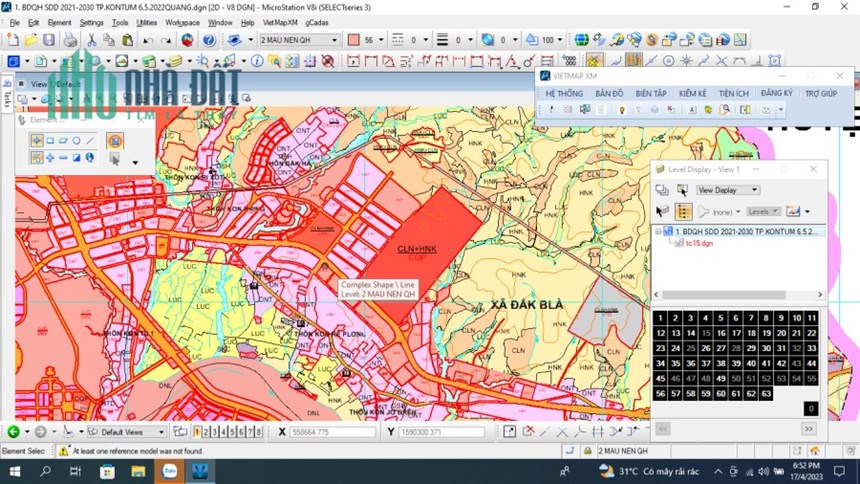Print the drawing
This screenshot has width=860, height=484.
click(x=70, y=40)
